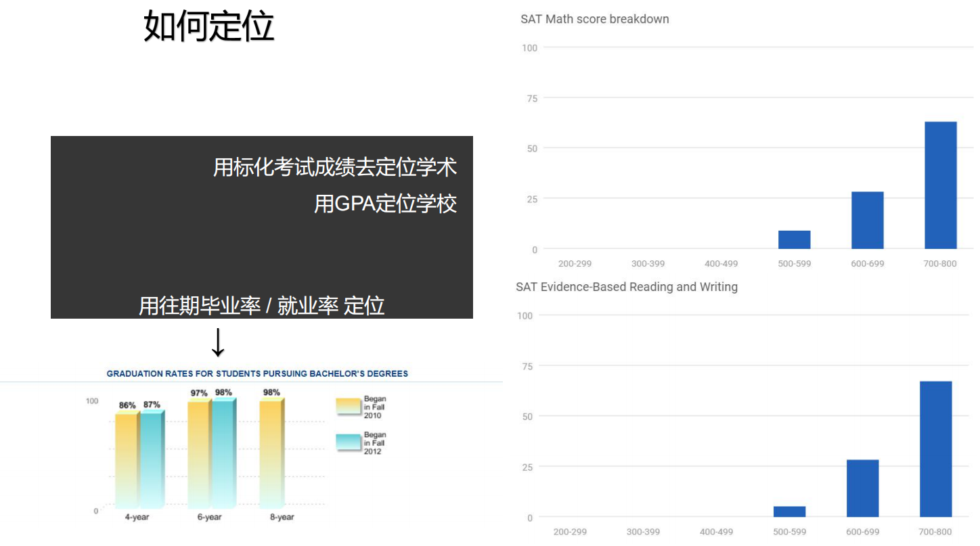Click the 500-599 label under SAT Math chart
The height and width of the screenshot is (546, 980).
(795, 263)
